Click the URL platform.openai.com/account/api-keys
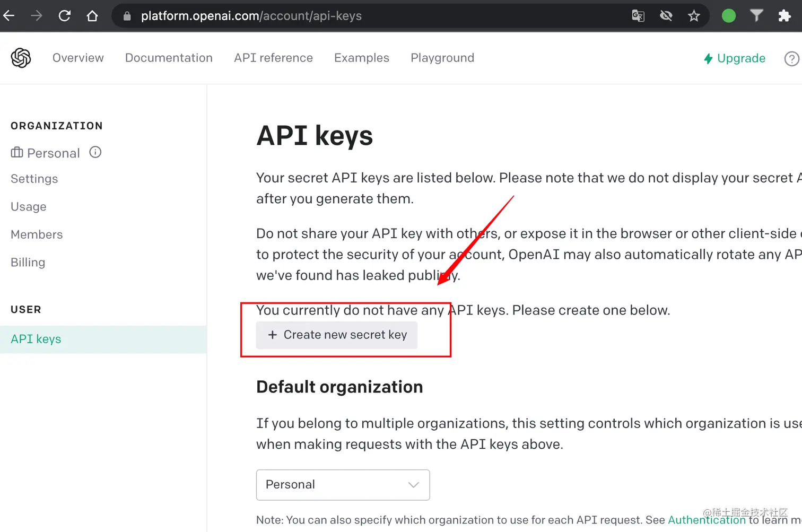802x532 pixels. point(251,16)
